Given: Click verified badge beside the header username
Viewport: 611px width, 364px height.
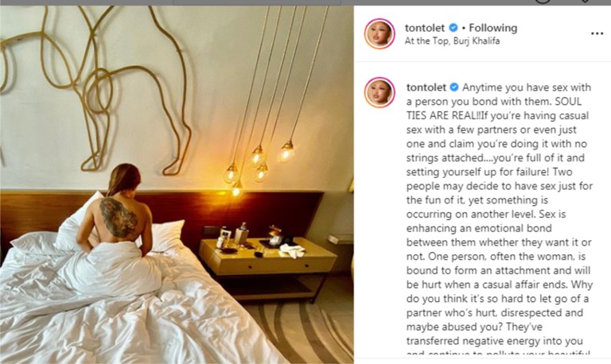Looking at the screenshot, I should (x=453, y=28).
